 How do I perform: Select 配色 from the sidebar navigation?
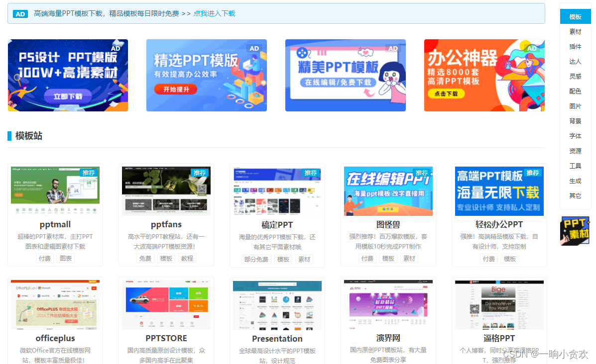pyautogui.click(x=575, y=91)
